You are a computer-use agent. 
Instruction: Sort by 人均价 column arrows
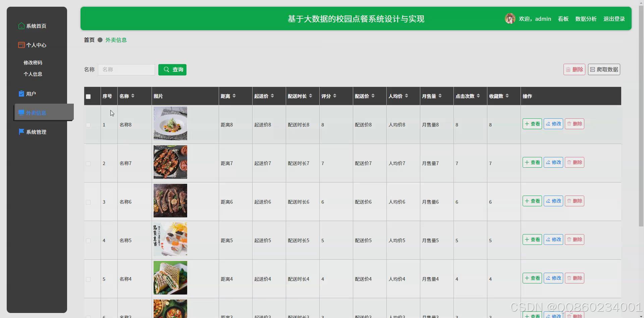click(x=407, y=96)
